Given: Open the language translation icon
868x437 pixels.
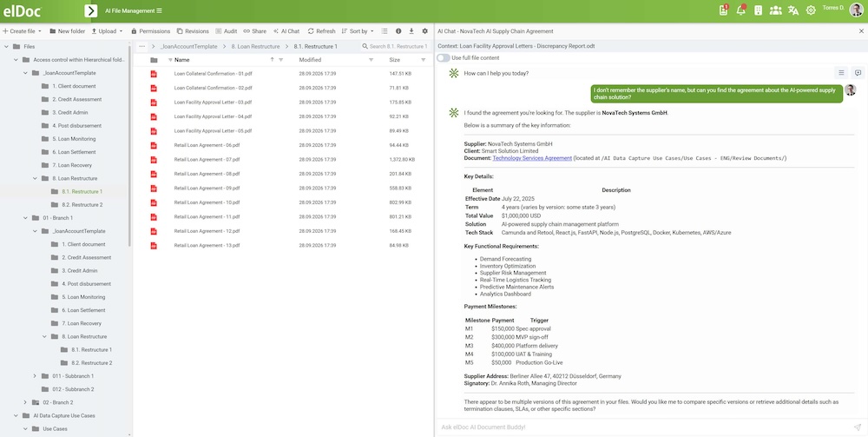Looking at the screenshot, I should pyautogui.click(x=793, y=10).
